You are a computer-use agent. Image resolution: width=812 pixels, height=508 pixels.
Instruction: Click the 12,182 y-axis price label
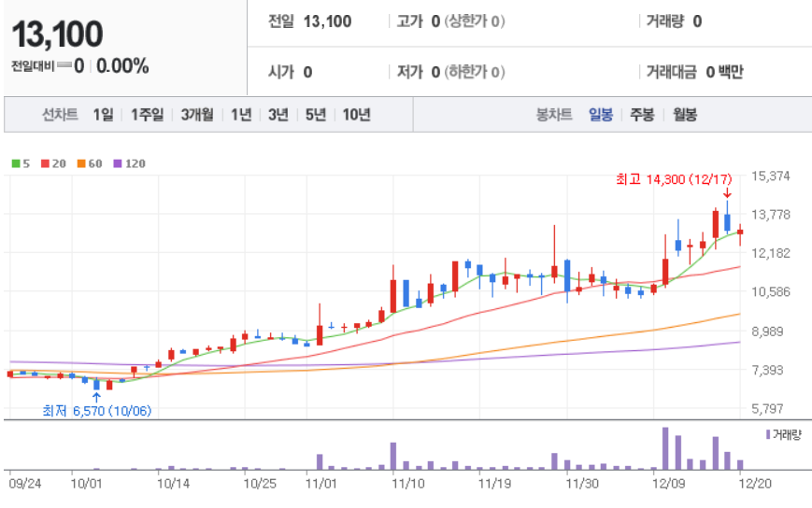tap(771, 253)
